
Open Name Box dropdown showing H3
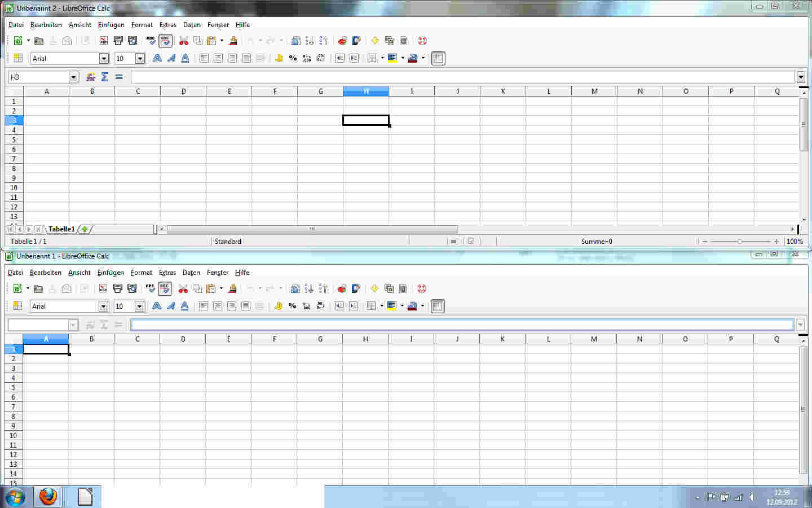click(x=73, y=77)
